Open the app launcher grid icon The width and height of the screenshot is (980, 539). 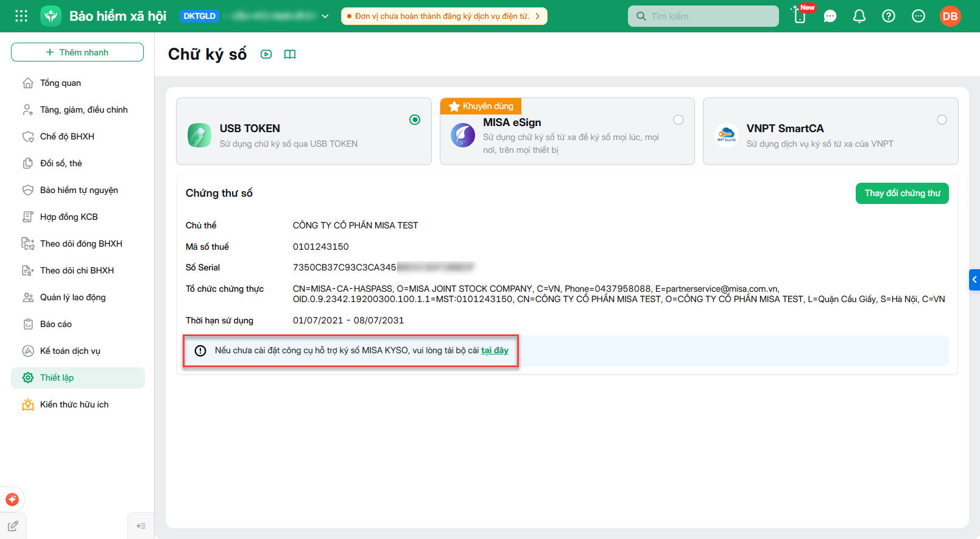pos(21,16)
